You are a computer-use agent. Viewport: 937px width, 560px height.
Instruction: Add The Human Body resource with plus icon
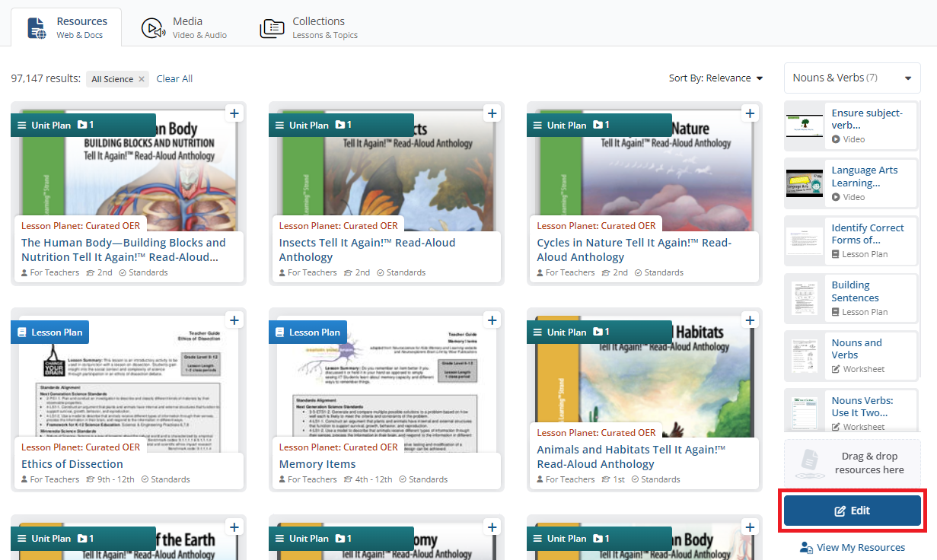[234, 113]
